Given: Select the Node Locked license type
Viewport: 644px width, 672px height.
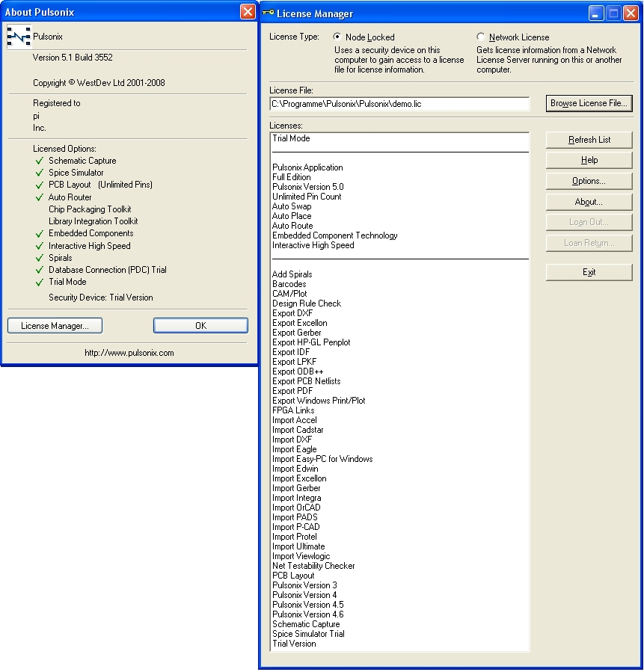Looking at the screenshot, I should pyautogui.click(x=337, y=37).
